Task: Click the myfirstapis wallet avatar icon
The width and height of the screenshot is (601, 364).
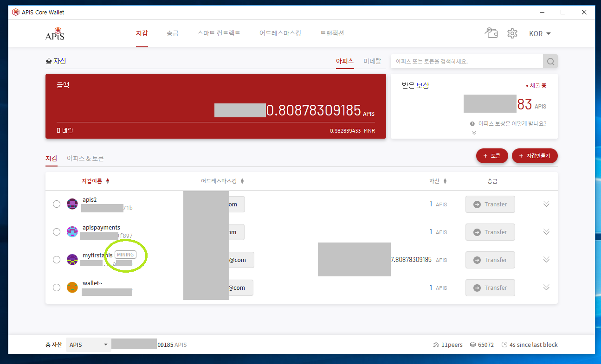Action: [72, 260]
